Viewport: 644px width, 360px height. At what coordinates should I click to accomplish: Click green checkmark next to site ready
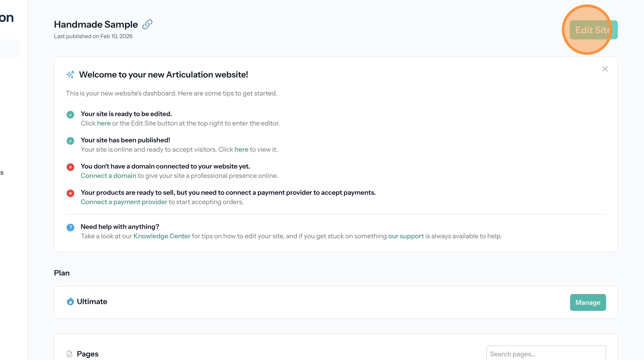click(x=70, y=115)
